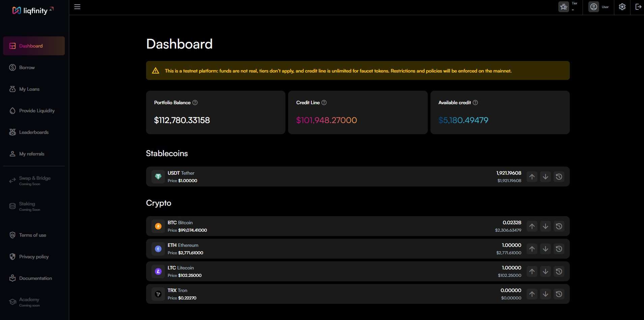This screenshot has height=320, width=644.
Task: Open the Terms of use link
Action: pos(33,235)
